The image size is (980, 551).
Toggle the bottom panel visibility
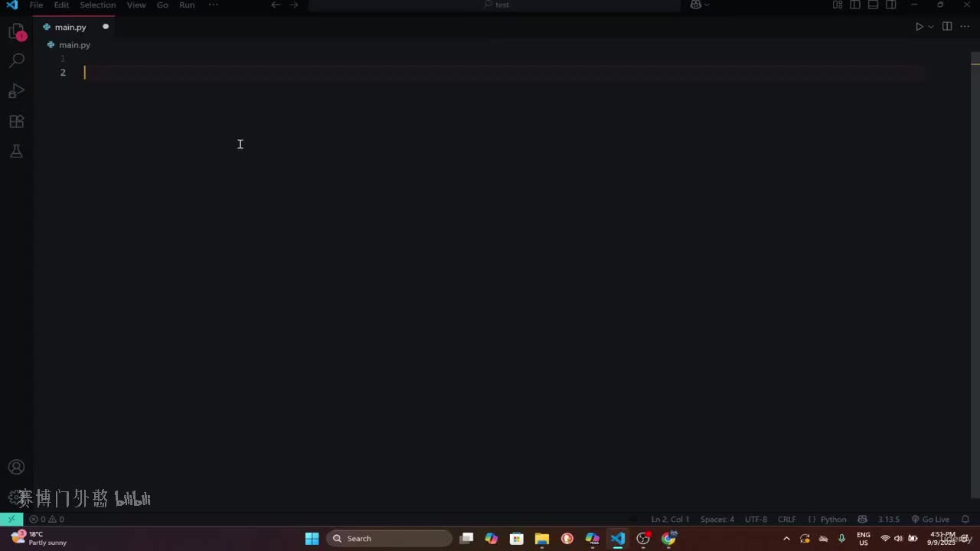pos(873,5)
